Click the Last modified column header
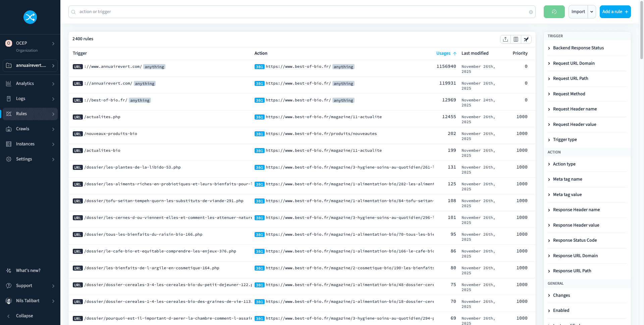The width and height of the screenshot is (644, 325). pyautogui.click(x=475, y=53)
